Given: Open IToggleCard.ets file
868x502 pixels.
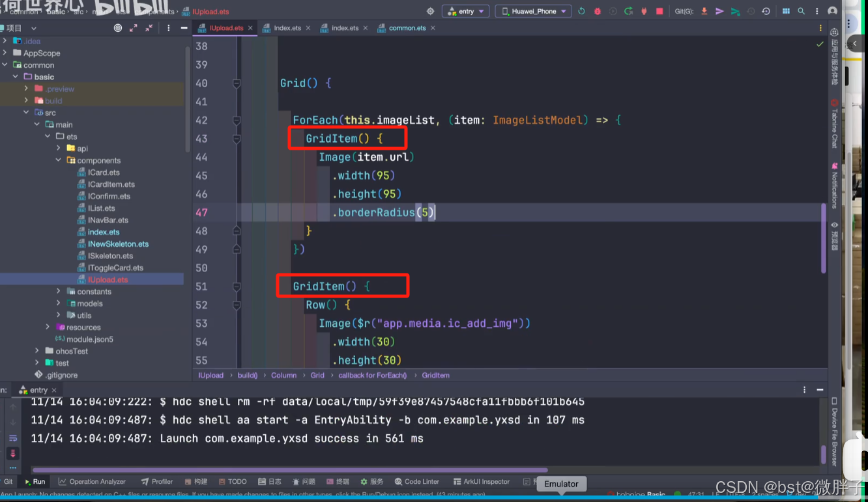Looking at the screenshot, I should coord(115,268).
